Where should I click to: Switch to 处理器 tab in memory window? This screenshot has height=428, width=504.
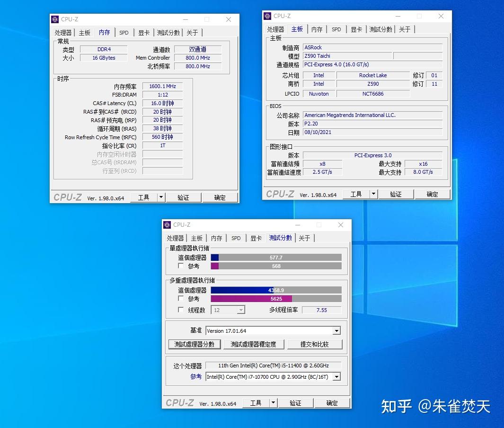(63, 33)
